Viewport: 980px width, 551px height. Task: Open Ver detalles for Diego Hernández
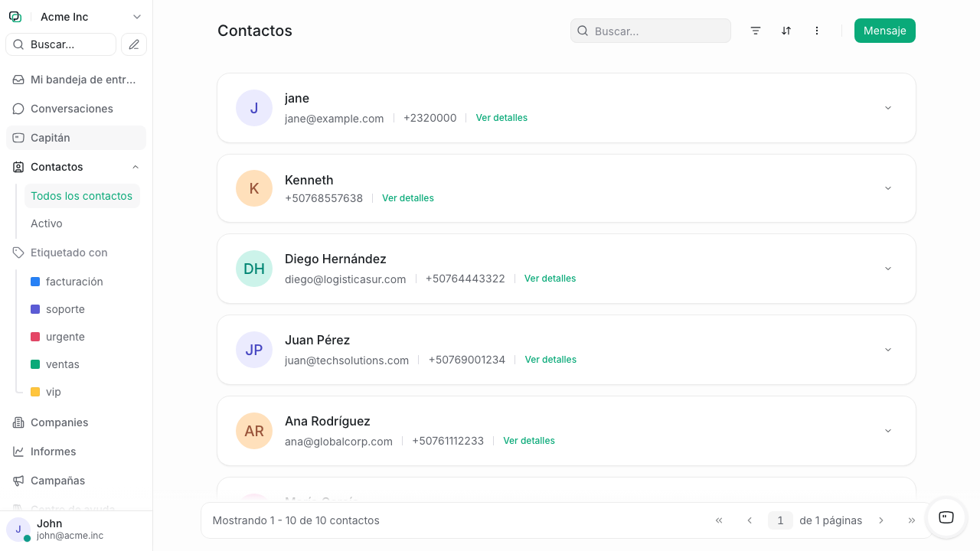point(550,278)
